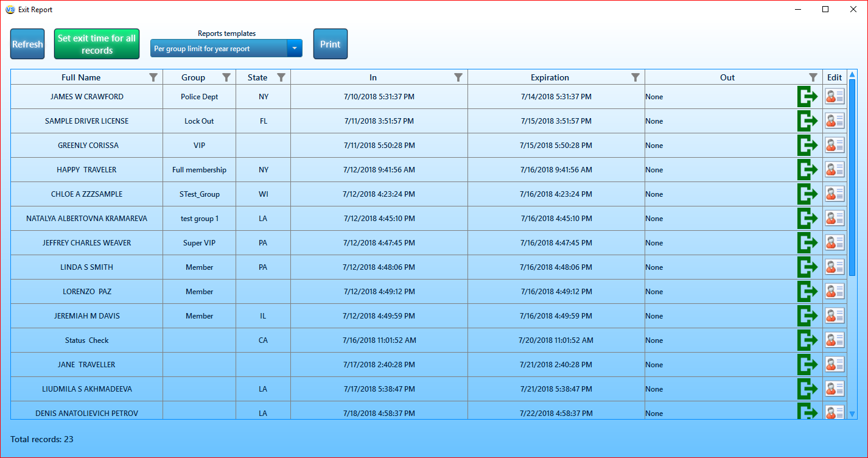Screen dimensions: 868x458
Task: Sort by the In column header
Action: tap(373, 77)
